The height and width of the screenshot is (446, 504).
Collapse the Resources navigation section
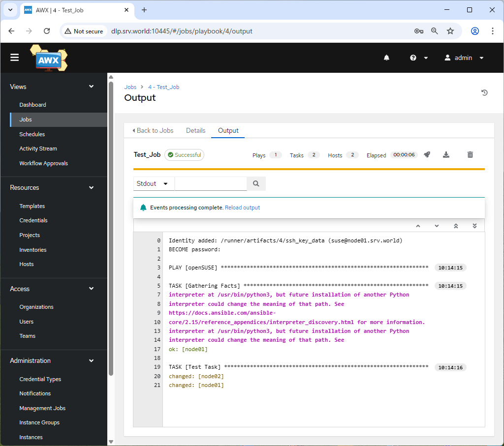(x=91, y=188)
